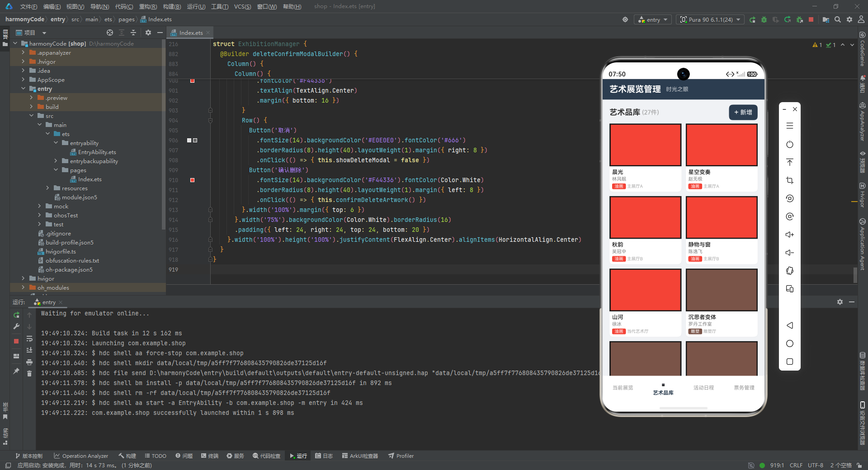Click the UTF-8 encoding in status bar

tap(816, 465)
